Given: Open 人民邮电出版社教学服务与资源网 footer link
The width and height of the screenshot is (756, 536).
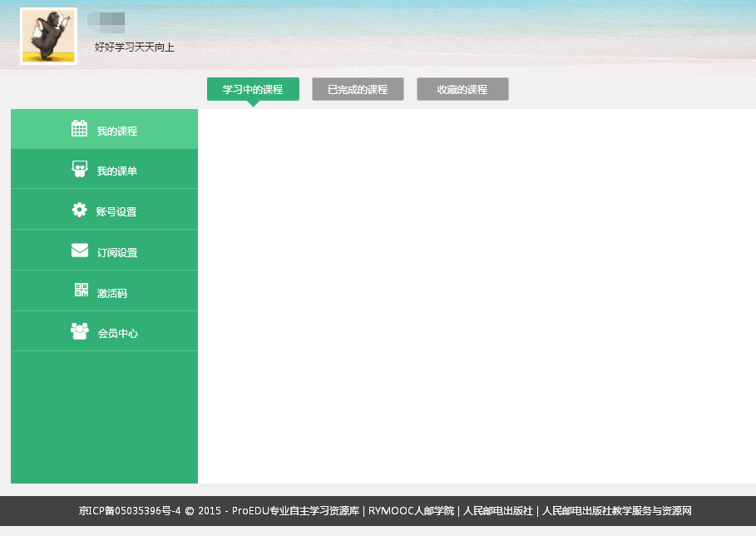Looking at the screenshot, I should [616, 511].
